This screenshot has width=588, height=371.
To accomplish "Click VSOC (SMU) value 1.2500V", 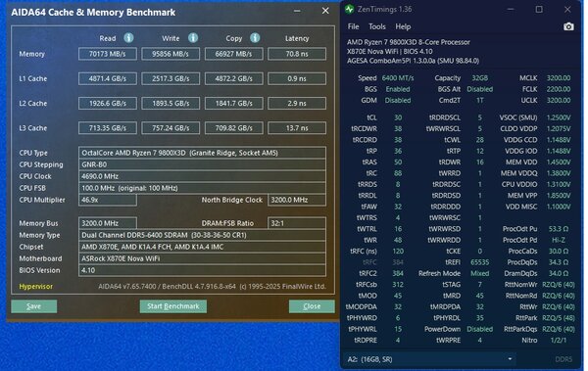I will click(559, 117).
